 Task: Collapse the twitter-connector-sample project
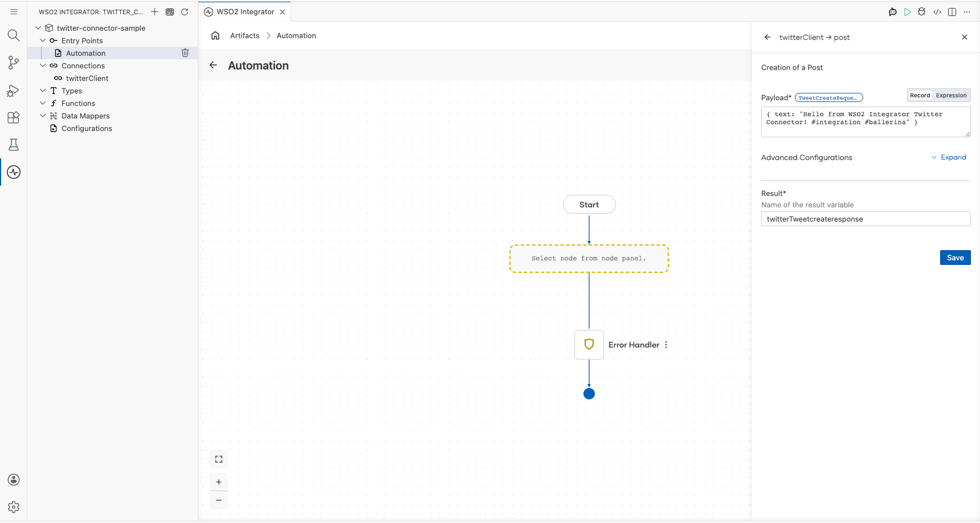[x=38, y=28]
